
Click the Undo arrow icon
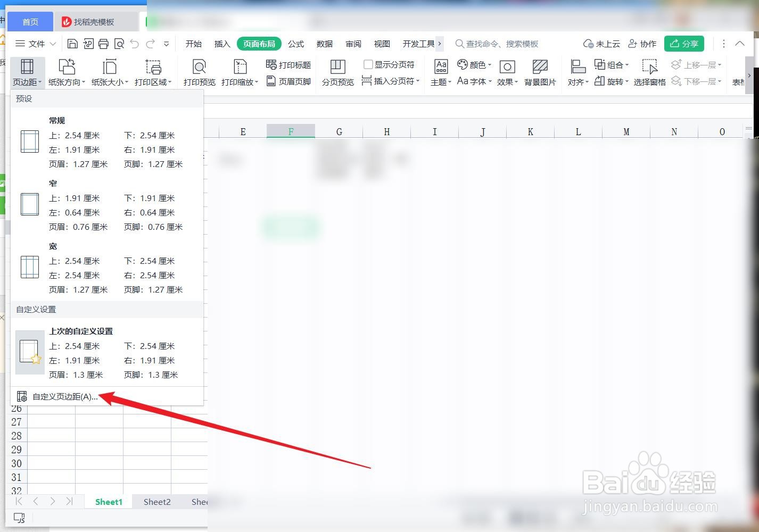(135, 44)
